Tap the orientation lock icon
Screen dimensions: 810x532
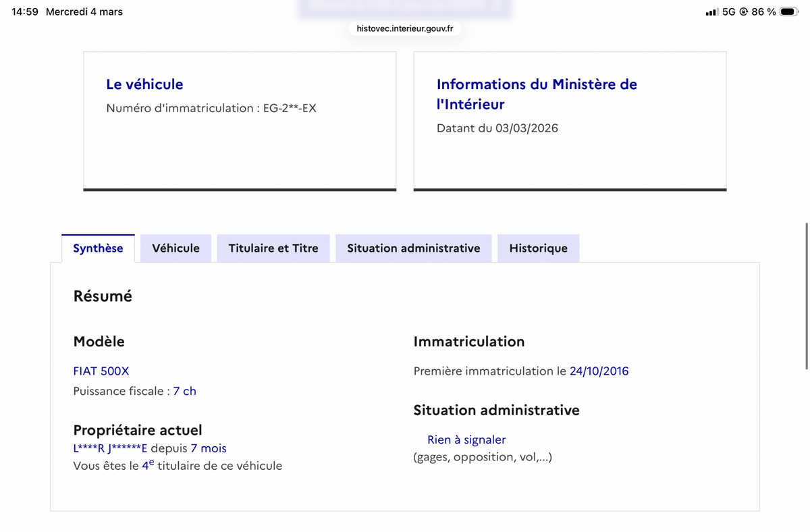[x=743, y=11]
